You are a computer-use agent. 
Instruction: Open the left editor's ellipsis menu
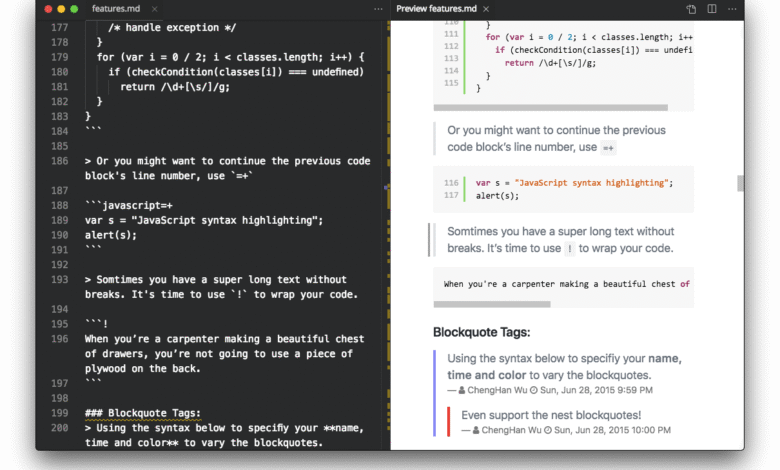pyautogui.click(x=378, y=9)
